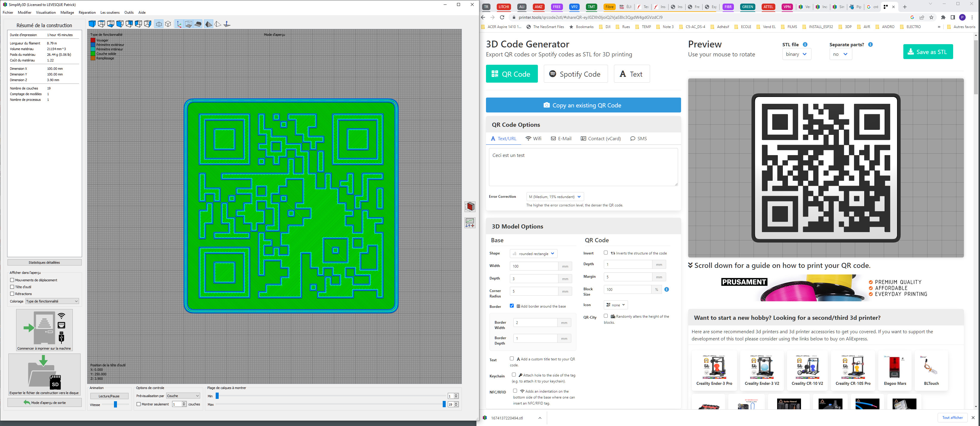Switch to bottom view using cube icon
980x426 pixels.
(x=111, y=24)
